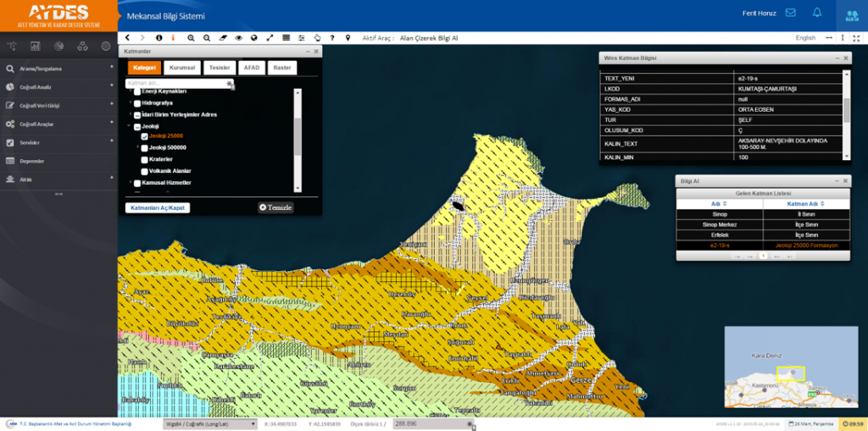Check the Hidrografya layer box

[136, 102]
